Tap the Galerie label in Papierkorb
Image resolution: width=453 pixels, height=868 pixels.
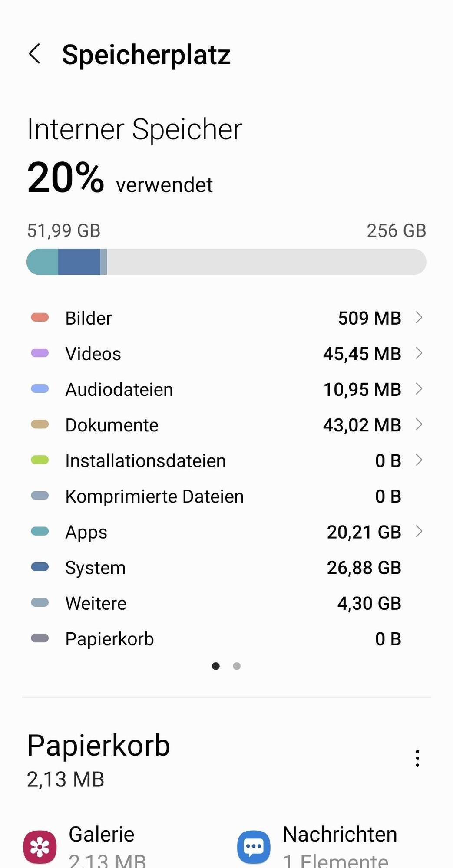pyautogui.click(x=102, y=834)
